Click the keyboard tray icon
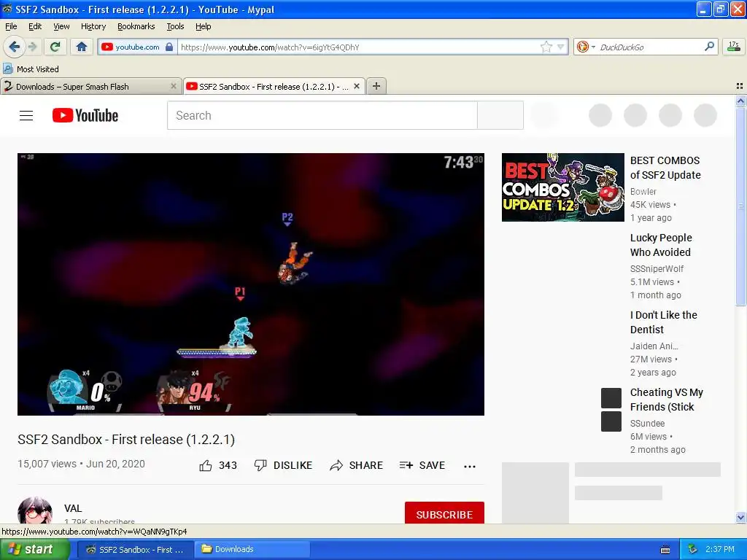Viewport: 747px width, 560px height. click(665, 550)
